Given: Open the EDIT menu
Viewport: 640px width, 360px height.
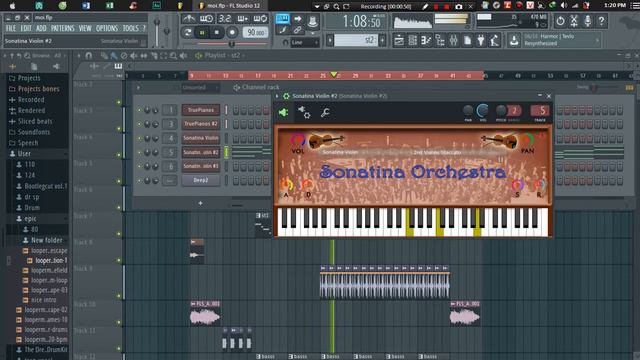Looking at the screenshot, I should point(26,29).
